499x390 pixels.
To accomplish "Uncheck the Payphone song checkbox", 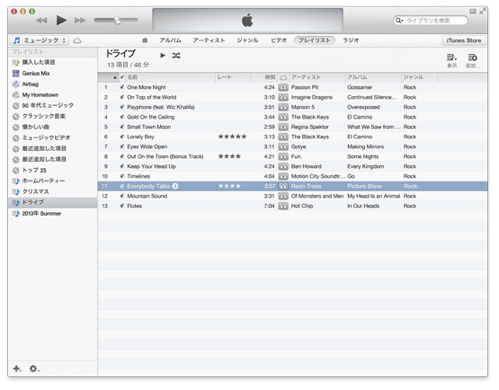I will tap(122, 107).
